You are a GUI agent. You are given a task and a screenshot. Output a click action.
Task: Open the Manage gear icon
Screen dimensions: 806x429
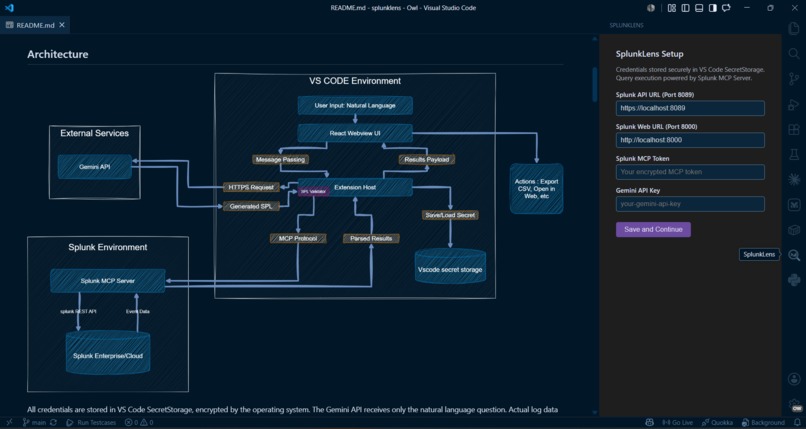click(796, 405)
